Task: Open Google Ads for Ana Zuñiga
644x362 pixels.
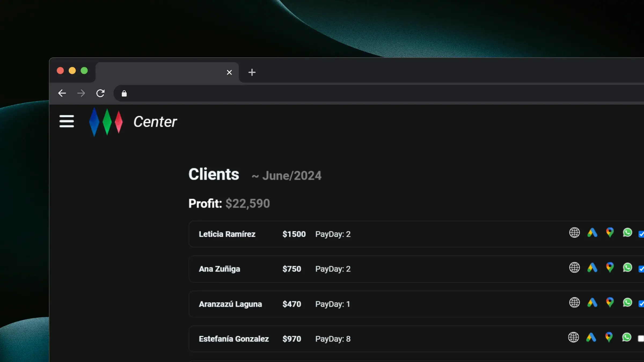Action: [x=592, y=267]
